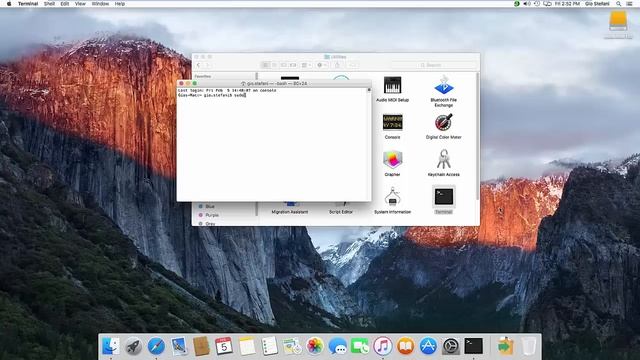640x360 pixels.
Task: Open the Terminal application menu
Action: [28, 4]
